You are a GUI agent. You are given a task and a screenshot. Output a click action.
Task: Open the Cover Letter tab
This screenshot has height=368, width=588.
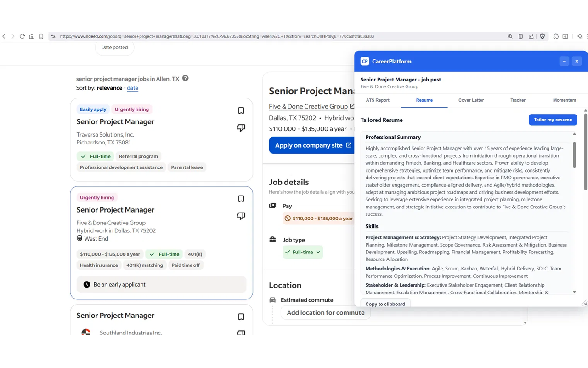(x=471, y=100)
